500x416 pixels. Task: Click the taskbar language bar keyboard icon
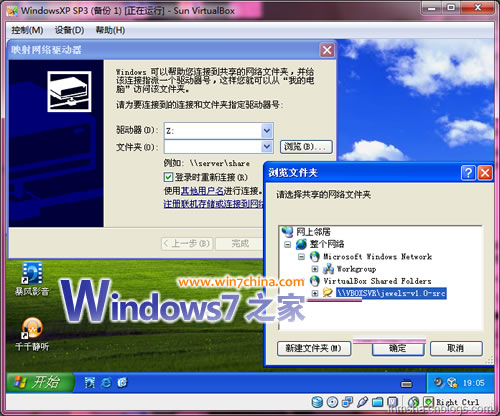point(406,384)
